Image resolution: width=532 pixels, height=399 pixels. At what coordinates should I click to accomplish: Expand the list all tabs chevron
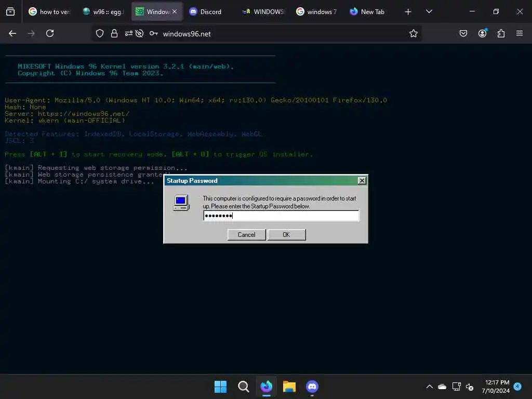[x=429, y=11]
